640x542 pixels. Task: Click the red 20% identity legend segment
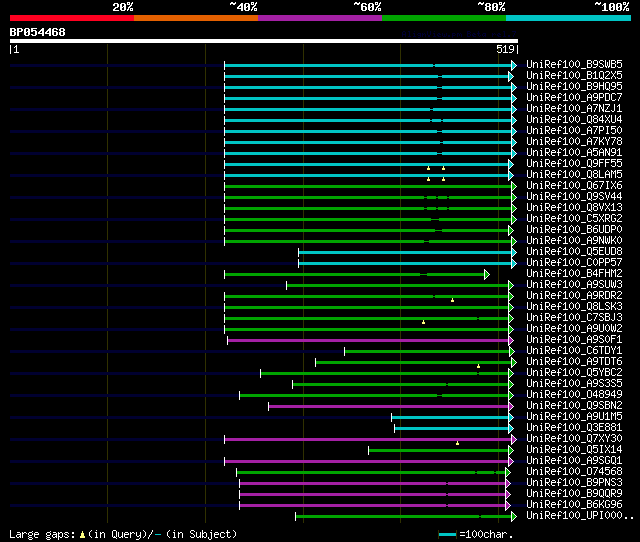pos(72,18)
